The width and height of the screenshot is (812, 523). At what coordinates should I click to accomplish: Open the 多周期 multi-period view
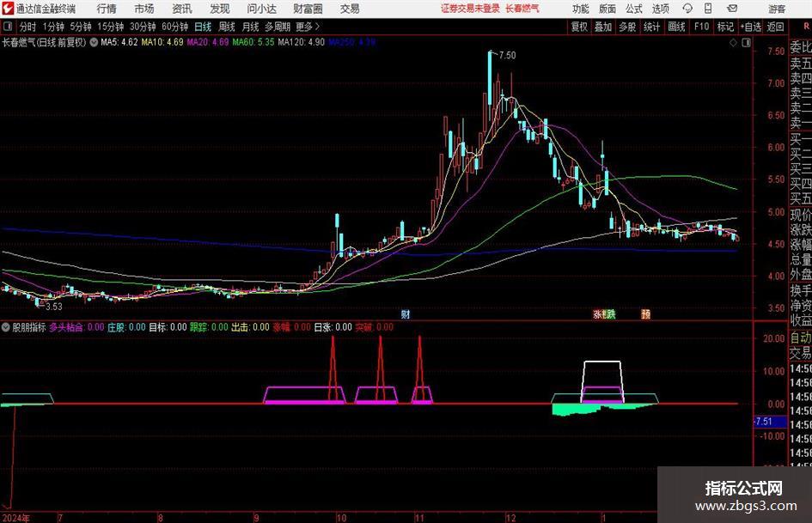[x=278, y=27]
